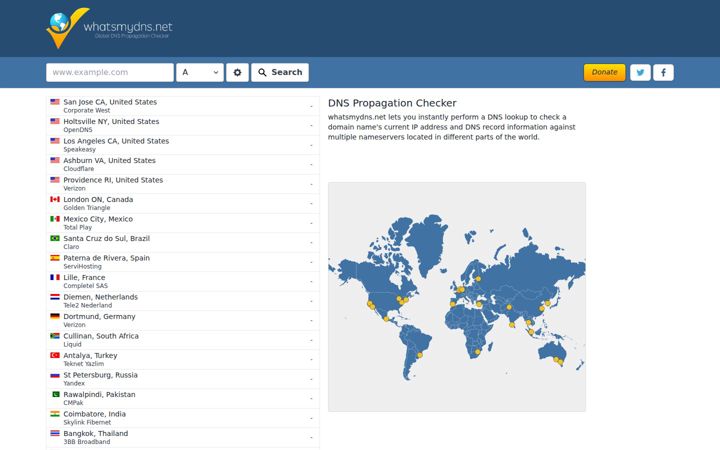Click the whatsmydns.net logo
The width and height of the screenshot is (720, 450).
[x=109, y=28]
